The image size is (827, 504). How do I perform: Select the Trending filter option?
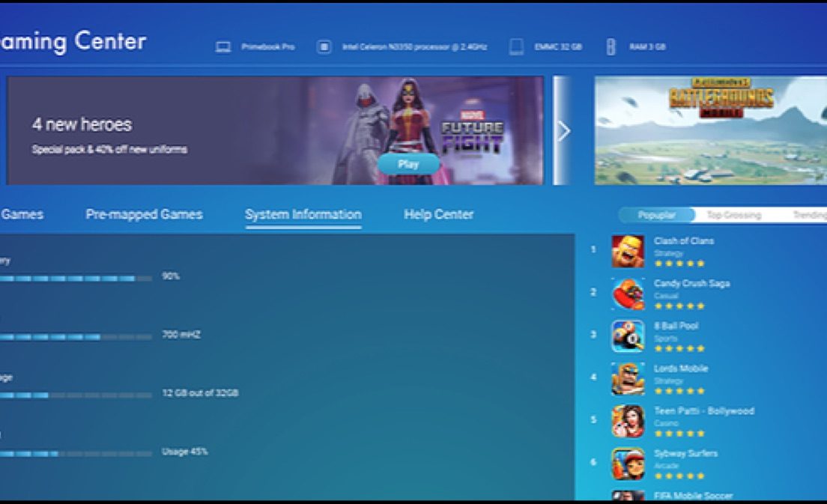tap(808, 215)
